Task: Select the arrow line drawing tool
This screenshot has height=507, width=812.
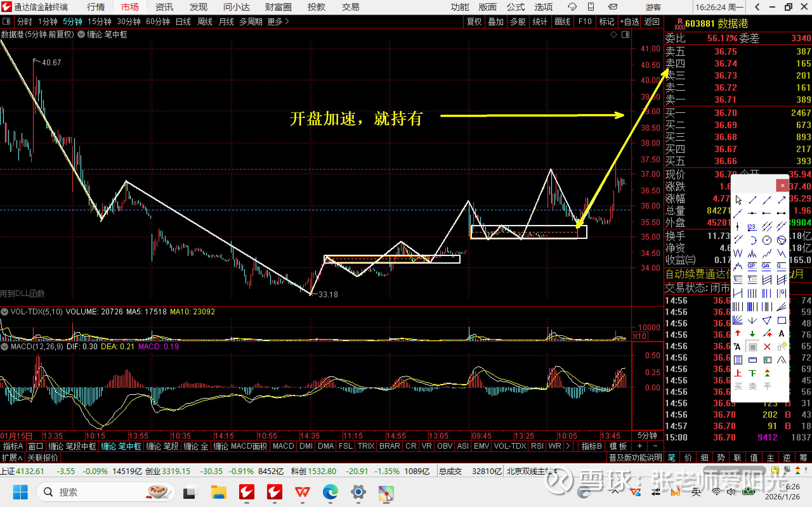Action: [782, 200]
